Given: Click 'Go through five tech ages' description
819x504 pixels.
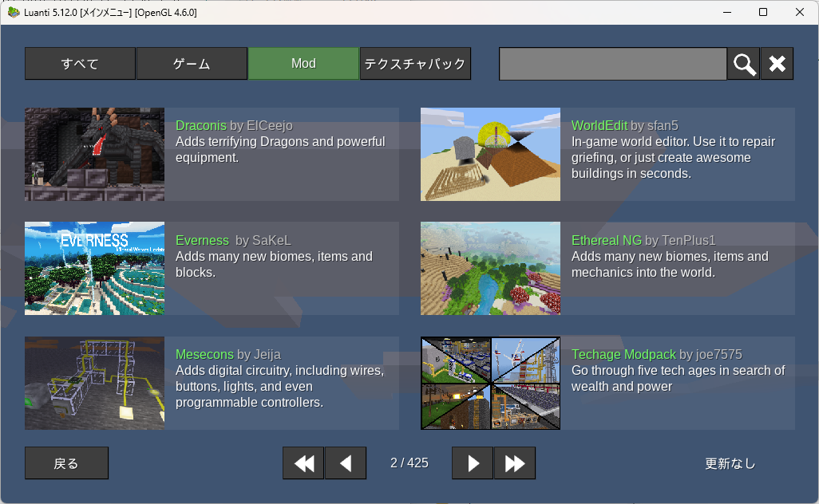Looking at the screenshot, I should 678,378.
